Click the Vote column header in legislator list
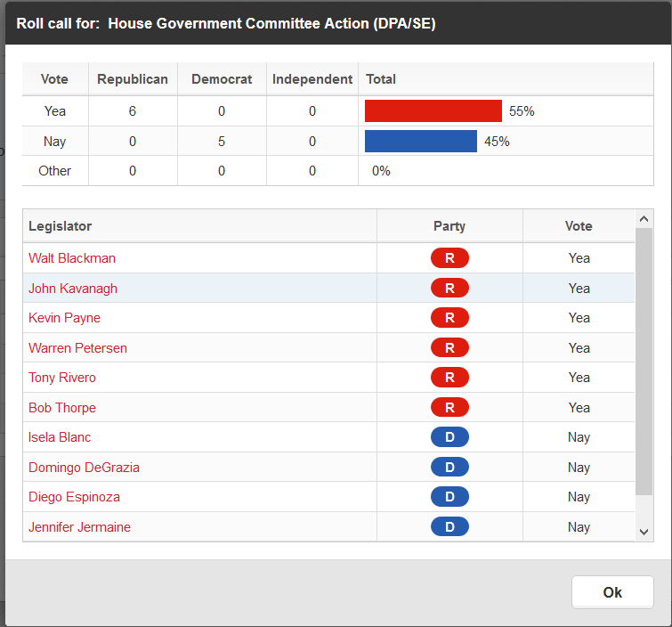The height and width of the screenshot is (627, 672). tap(579, 226)
